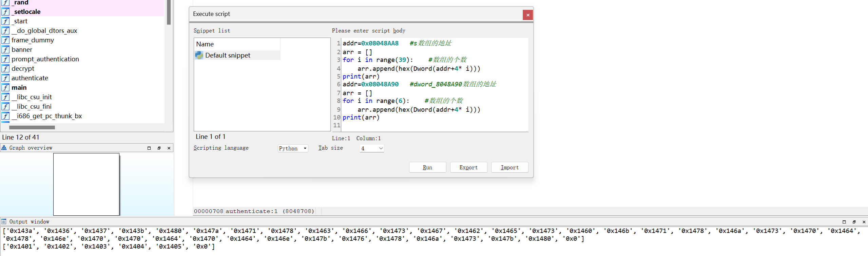Select prompt_authentication in the function list

pos(45,59)
